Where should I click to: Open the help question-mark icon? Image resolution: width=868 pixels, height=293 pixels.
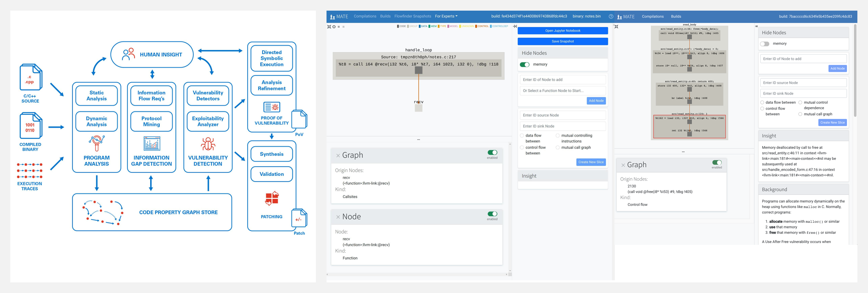(x=611, y=16)
